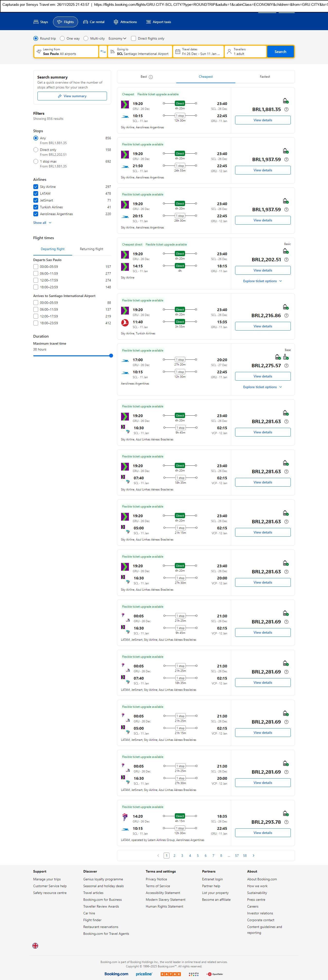
Task: Select the Direct only stops option
Action: (x=36, y=150)
